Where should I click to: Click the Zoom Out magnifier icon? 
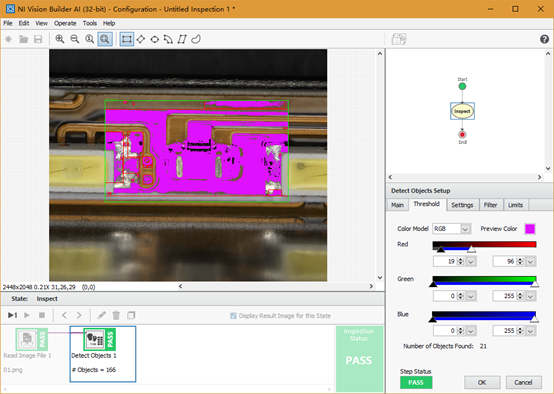coord(75,39)
